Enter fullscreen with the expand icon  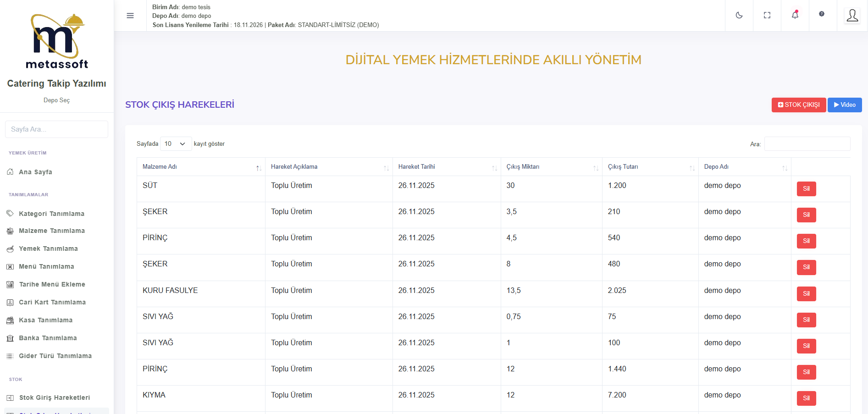click(x=767, y=15)
